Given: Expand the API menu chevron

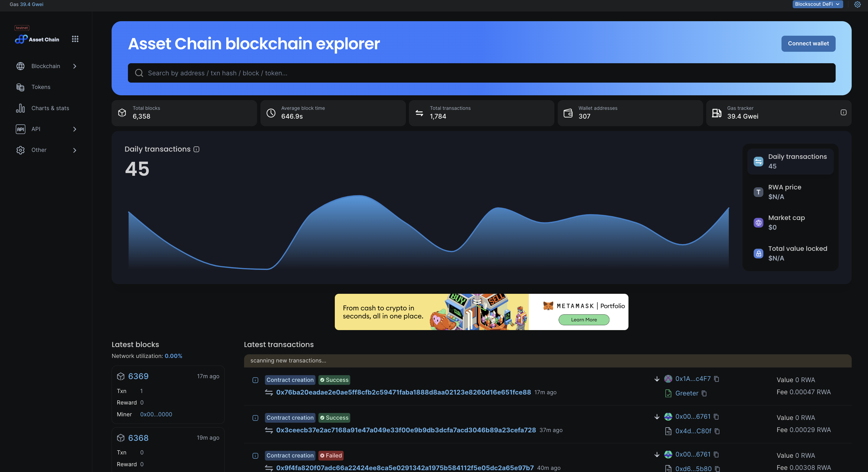Looking at the screenshot, I should [75, 129].
